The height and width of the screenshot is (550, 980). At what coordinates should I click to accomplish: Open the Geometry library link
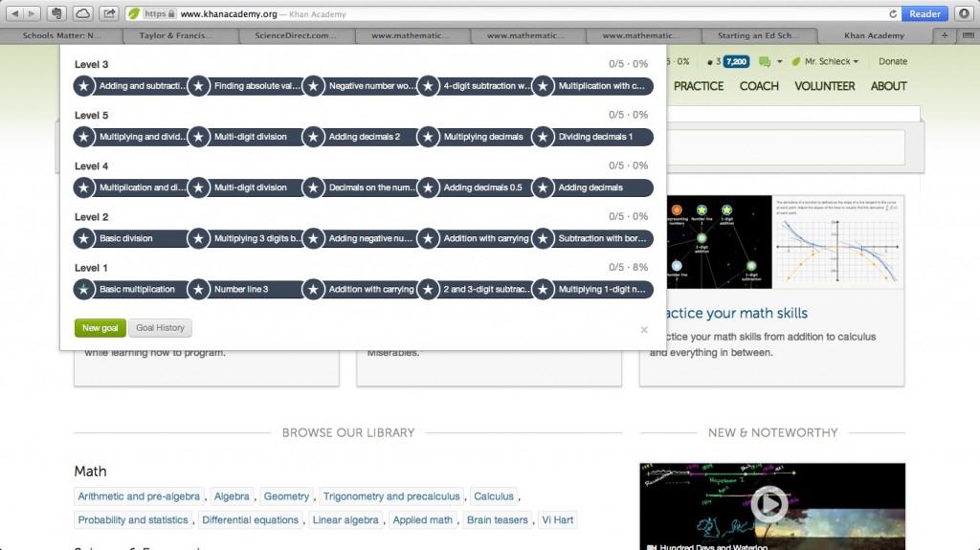tap(286, 496)
